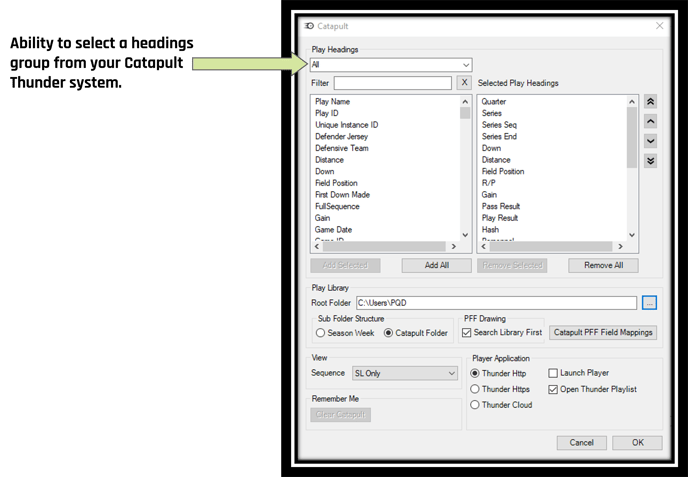Viewport: 688px width, 477px height.
Task: Select 'Hash' in Selected Play Headings
Action: click(490, 230)
